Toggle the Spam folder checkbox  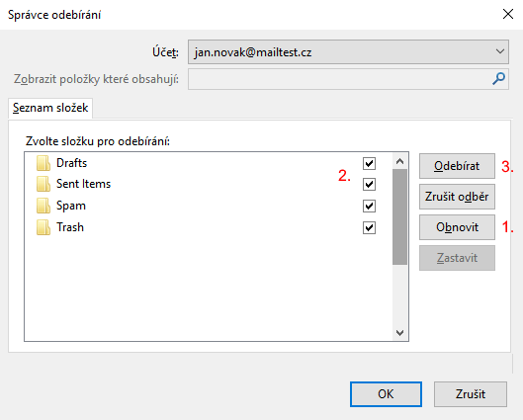click(x=369, y=206)
